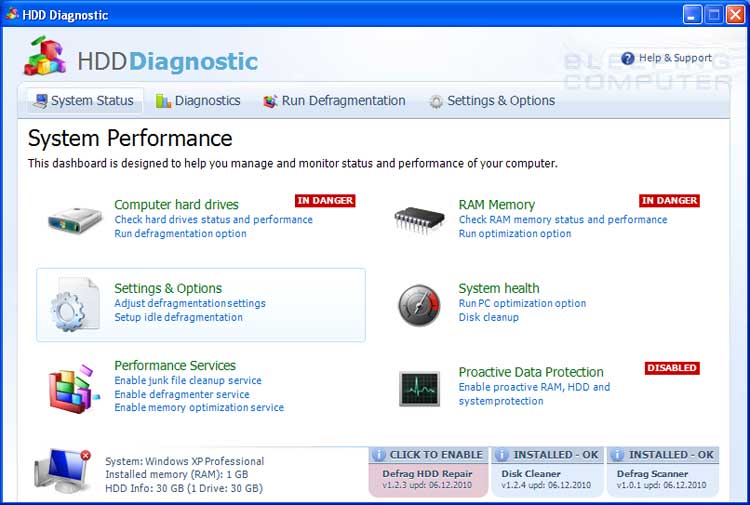Click Run optimization option under RAM Memory
The image size is (750, 505).
515,234
